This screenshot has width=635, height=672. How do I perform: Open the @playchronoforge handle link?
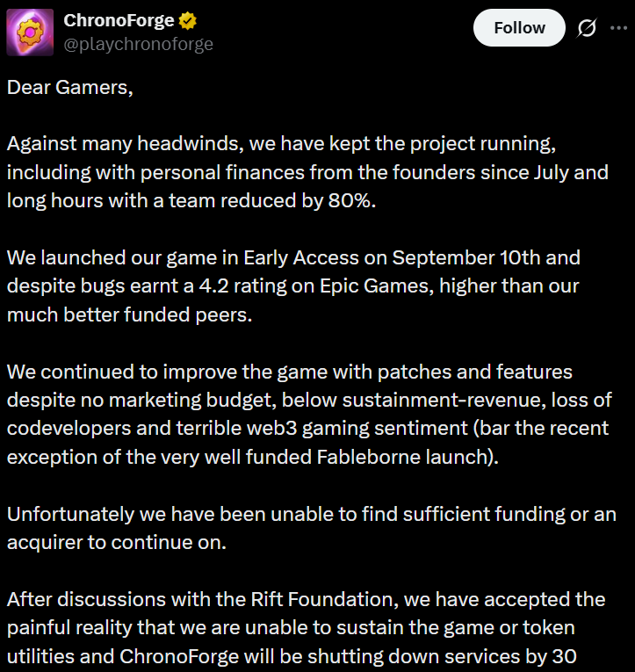point(138,43)
